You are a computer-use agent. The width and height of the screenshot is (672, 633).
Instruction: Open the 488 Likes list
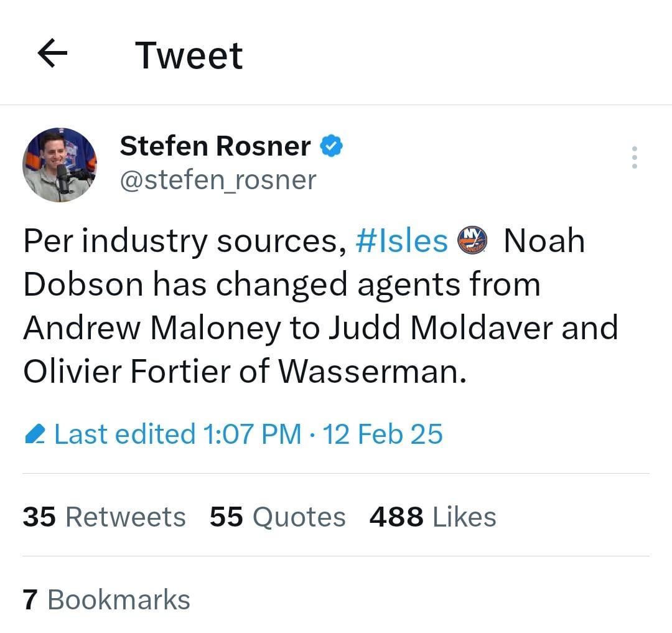tap(432, 516)
